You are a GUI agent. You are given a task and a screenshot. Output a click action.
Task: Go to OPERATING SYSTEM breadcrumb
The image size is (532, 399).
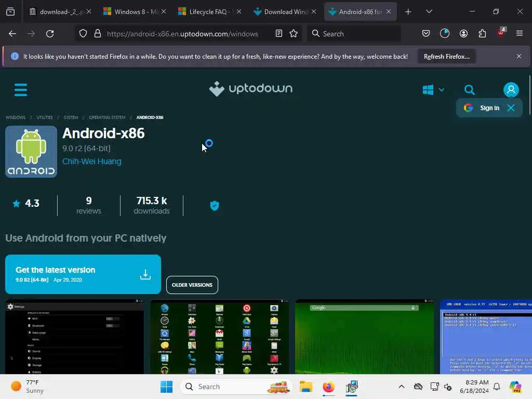107,117
